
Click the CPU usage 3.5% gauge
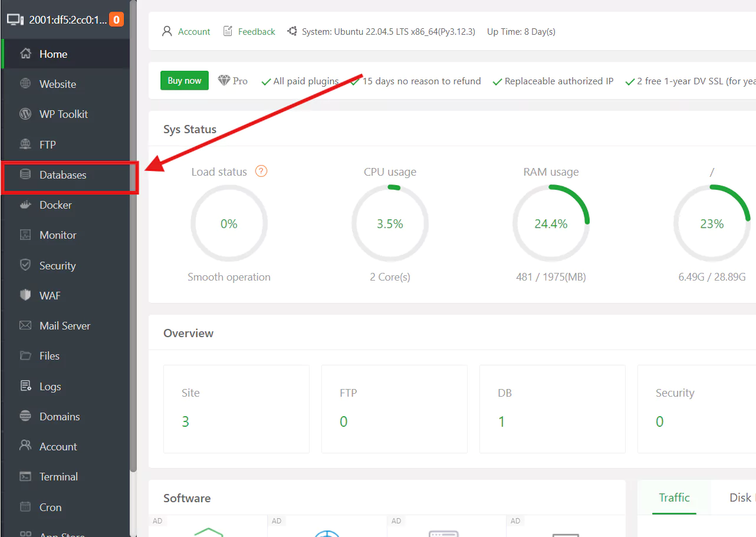click(390, 223)
